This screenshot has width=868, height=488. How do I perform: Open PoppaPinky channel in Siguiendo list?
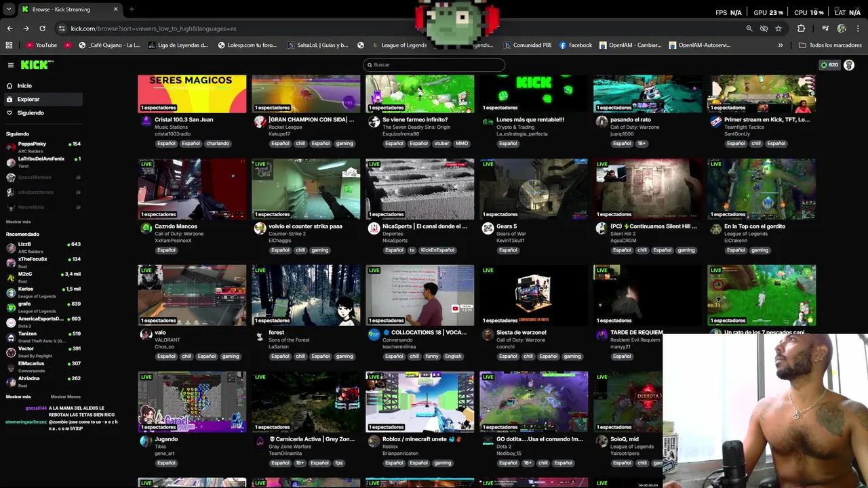coord(42,147)
